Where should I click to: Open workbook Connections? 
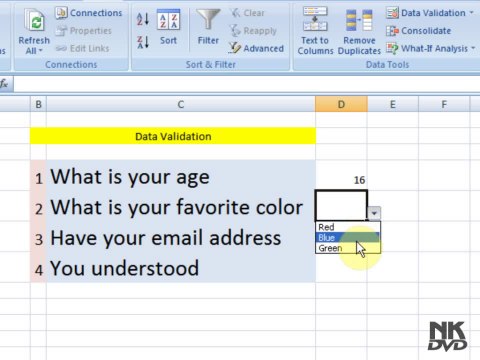89,13
